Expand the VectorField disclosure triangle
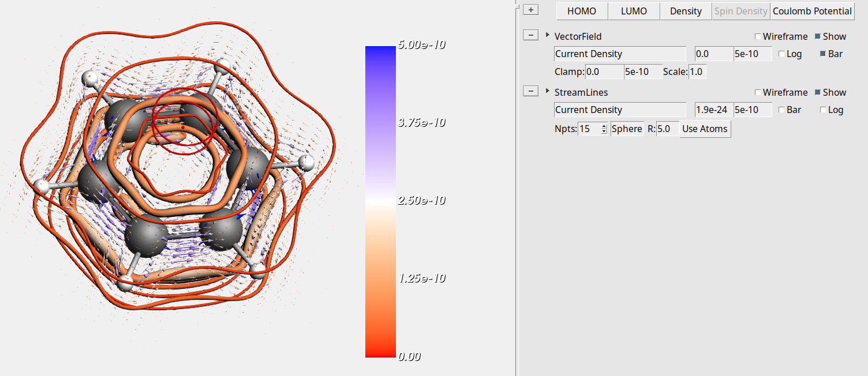This screenshot has width=868, height=376. 547,35
